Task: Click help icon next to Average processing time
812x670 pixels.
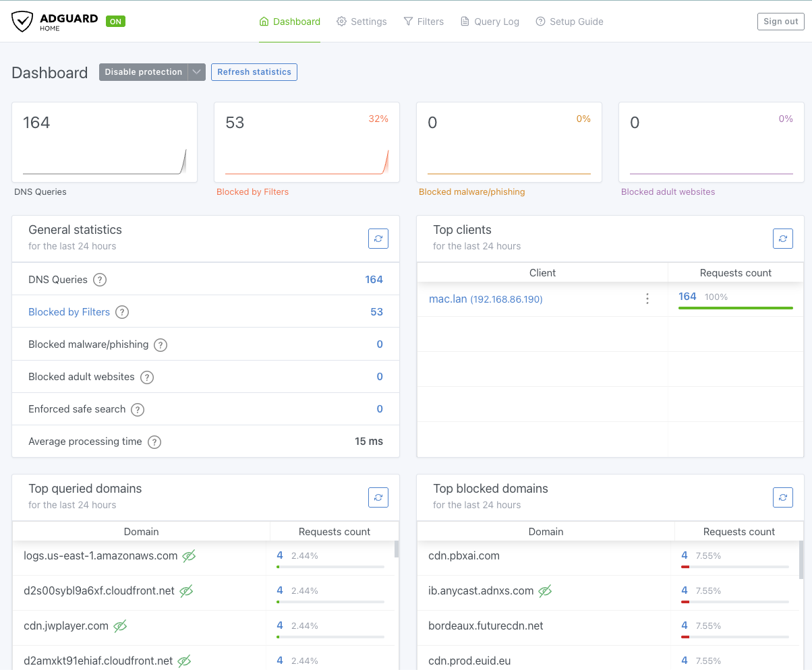Action: [x=154, y=442]
